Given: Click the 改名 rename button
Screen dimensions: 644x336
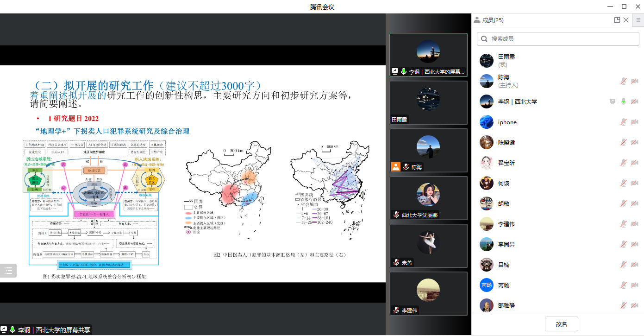Looking at the screenshot, I should coord(561,324).
